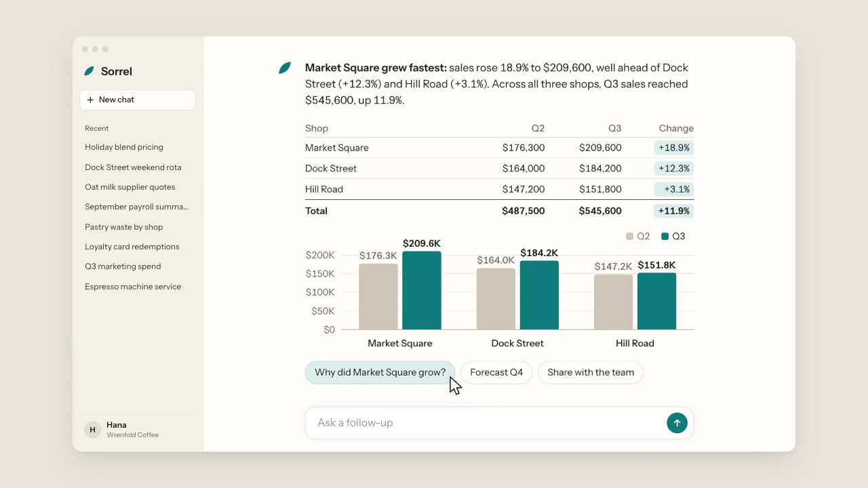Viewport: 868px width, 488px height.
Task: Select the 'Why did Market Square grow?' suggestion
Action: pos(380,372)
